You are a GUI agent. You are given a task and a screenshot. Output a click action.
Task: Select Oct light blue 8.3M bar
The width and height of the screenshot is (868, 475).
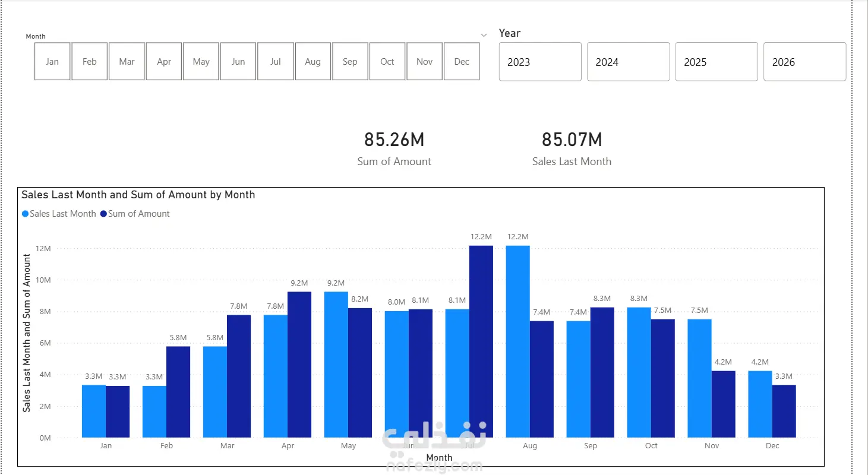point(639,373)
